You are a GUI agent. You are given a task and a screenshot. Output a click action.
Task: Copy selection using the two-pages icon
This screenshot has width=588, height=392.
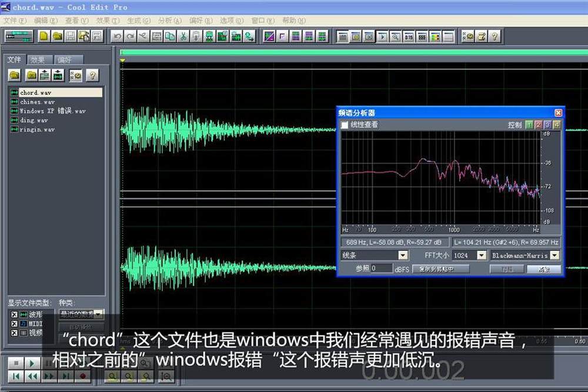click(x=171, y=36)
